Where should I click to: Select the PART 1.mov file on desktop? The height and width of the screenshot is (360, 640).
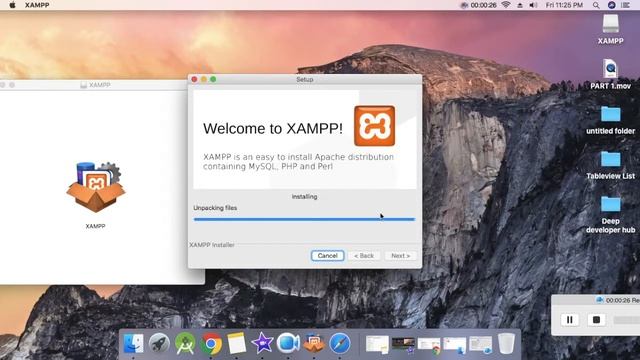[611, 74]
